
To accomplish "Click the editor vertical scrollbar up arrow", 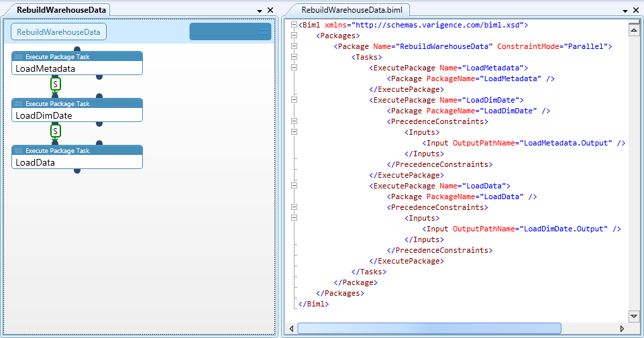I will click(x=634, y=30).
